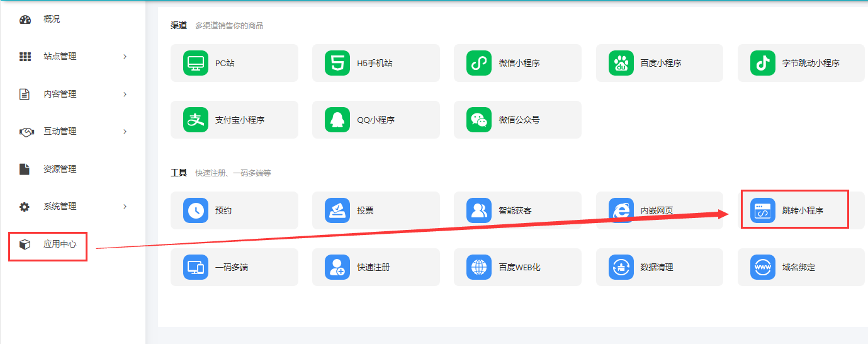Expand the 站点管理 sidebar chevron
868x344 pixels.
125,57
